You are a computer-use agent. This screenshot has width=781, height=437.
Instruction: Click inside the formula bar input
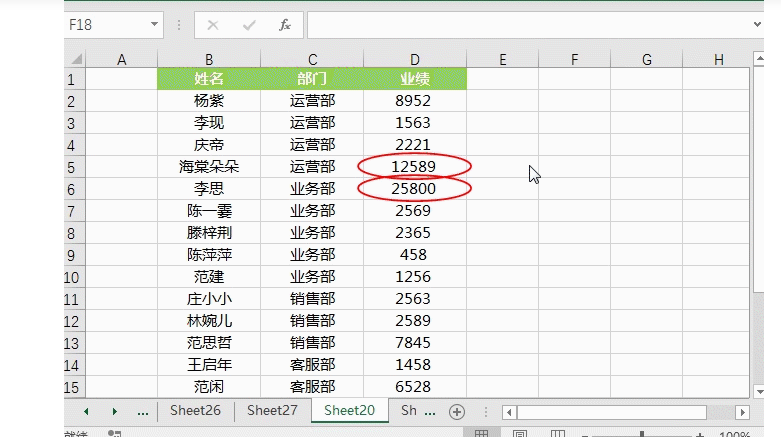530,24
